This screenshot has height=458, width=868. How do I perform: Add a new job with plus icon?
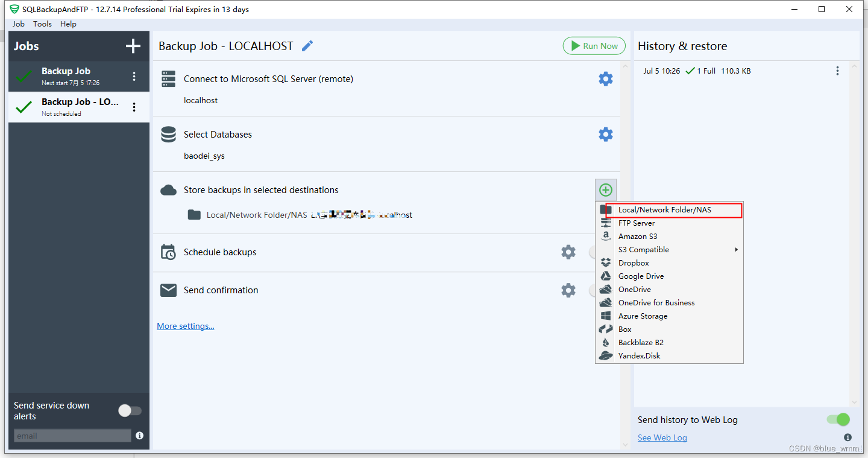coord(133,46)
